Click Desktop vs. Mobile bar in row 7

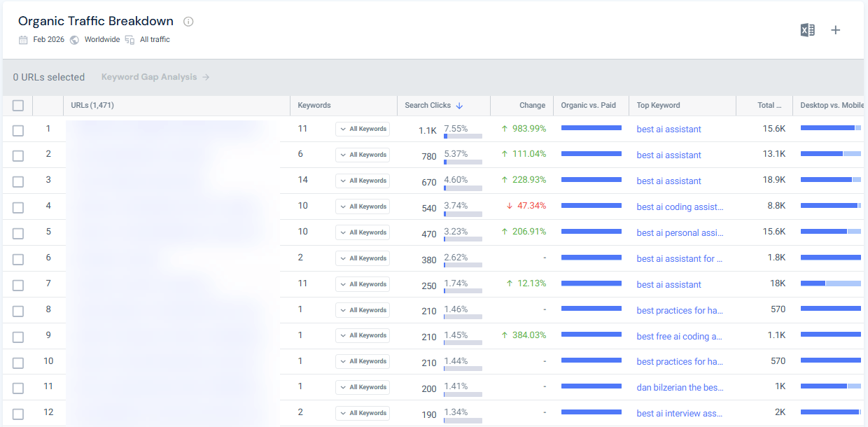[831, 283]
